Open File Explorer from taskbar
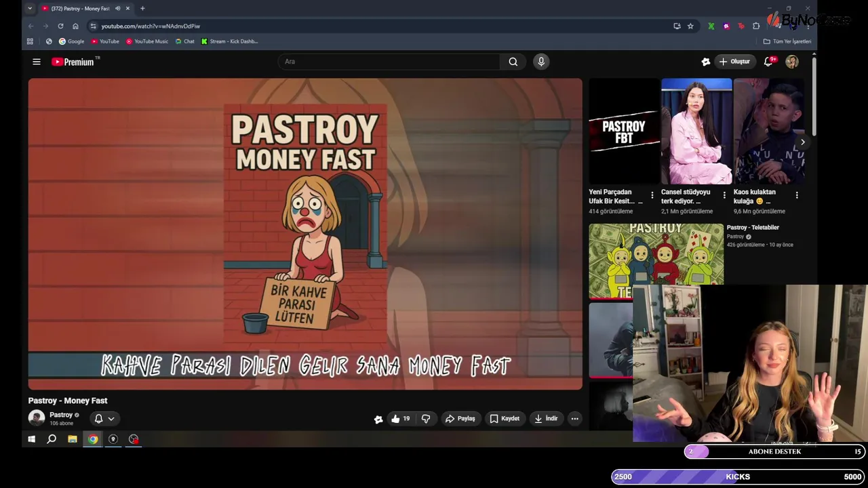 [73, 439]
